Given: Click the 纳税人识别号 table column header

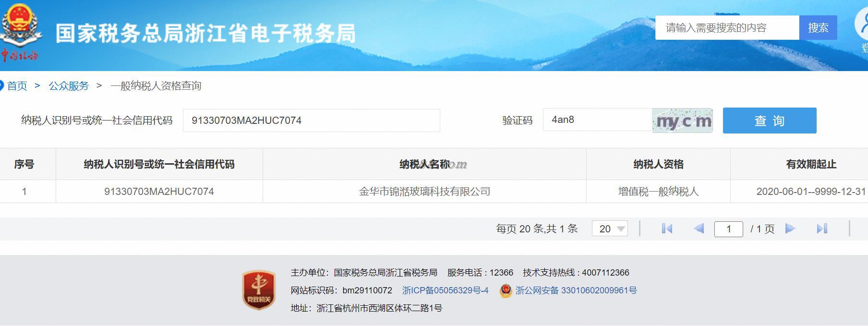Looking at the screenshot, I should [x=159, y=164].
